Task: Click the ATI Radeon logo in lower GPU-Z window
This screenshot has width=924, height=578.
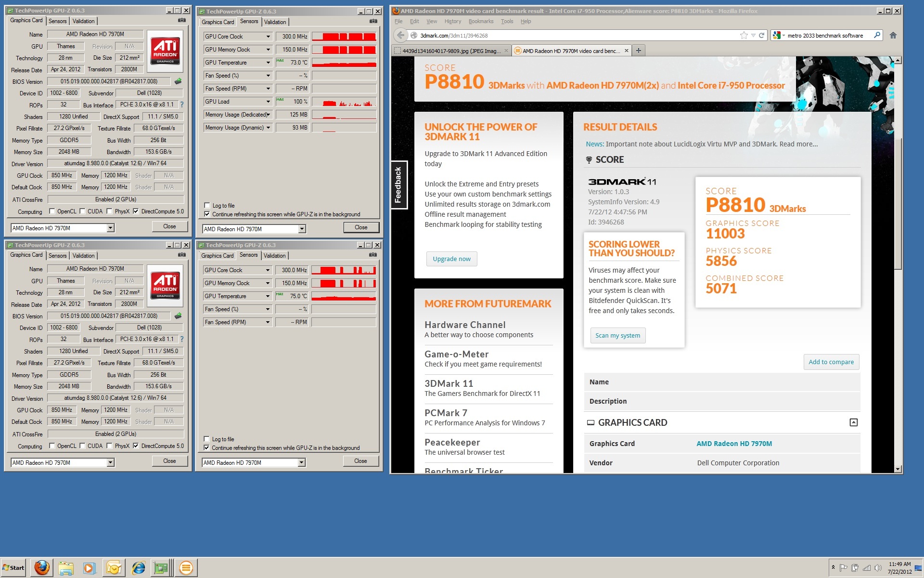Action: 165,286
